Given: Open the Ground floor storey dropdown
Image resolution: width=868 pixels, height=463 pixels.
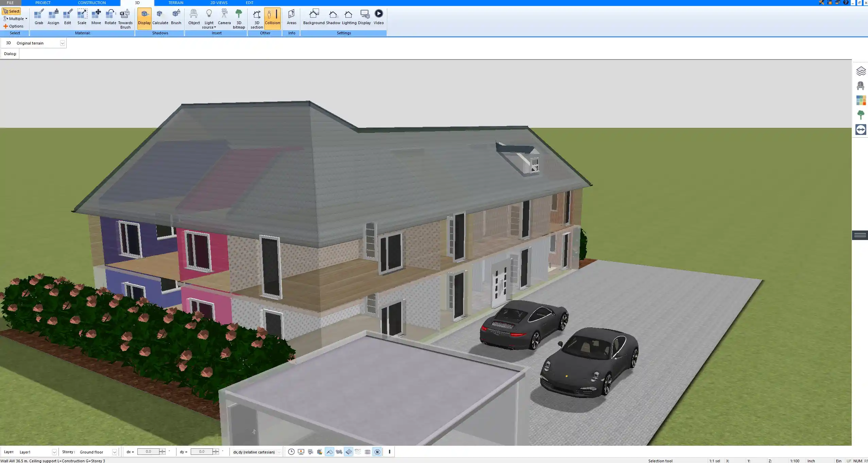Looking at the screenshot, I should point(115,452).
